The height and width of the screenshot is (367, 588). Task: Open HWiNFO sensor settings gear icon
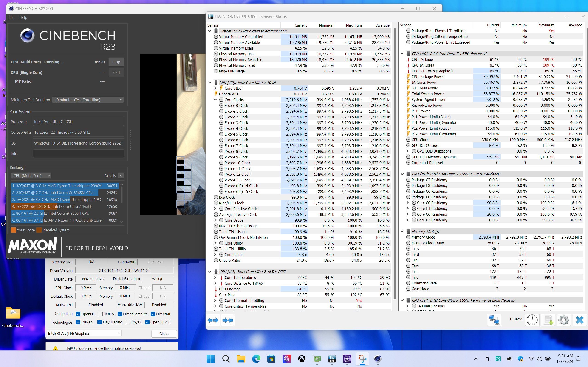(564, 320)
